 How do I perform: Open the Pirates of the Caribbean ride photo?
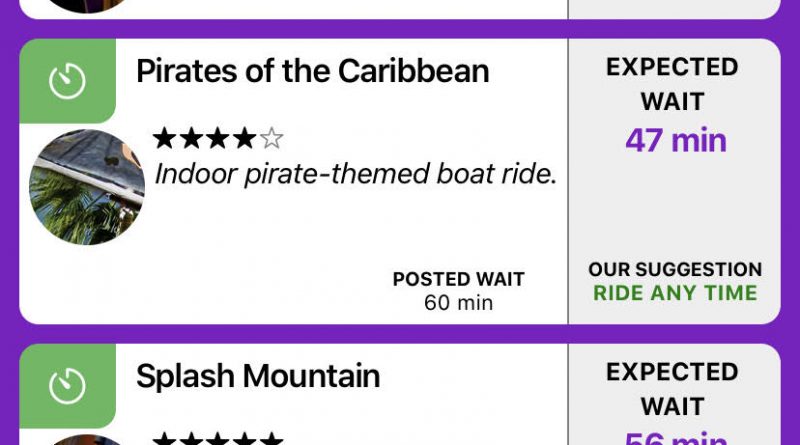[87, 187]
